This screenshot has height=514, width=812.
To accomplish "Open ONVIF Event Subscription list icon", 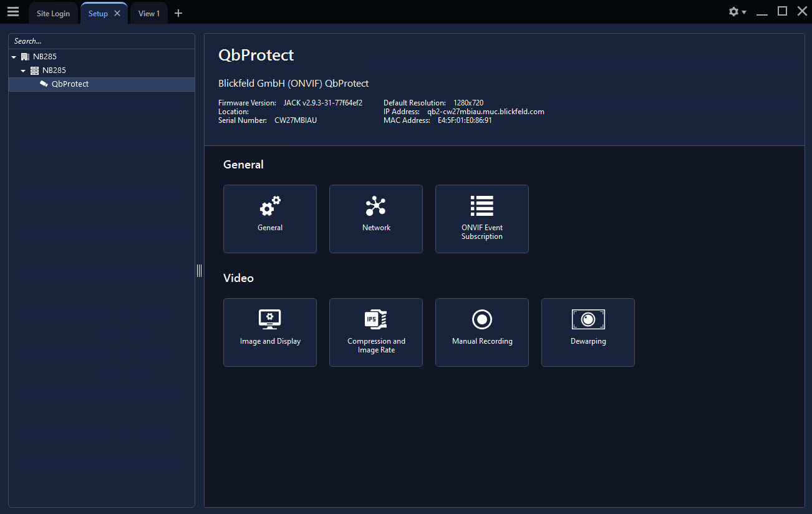I will click(481, 206).
